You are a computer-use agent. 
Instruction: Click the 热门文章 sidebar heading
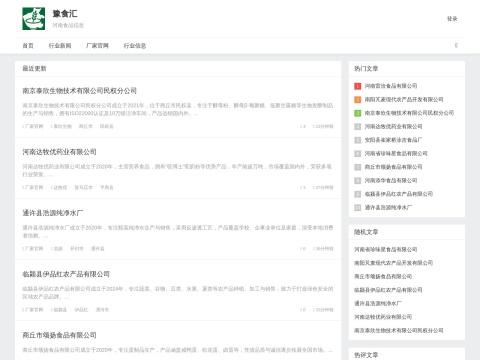366,69
